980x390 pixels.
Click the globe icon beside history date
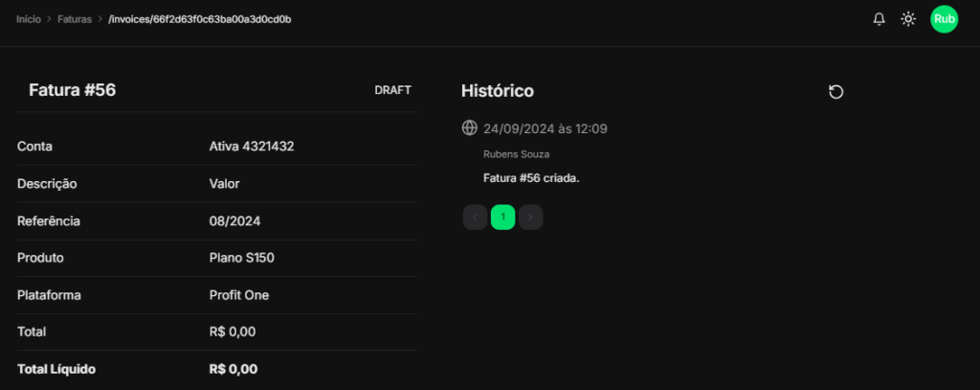469,127
